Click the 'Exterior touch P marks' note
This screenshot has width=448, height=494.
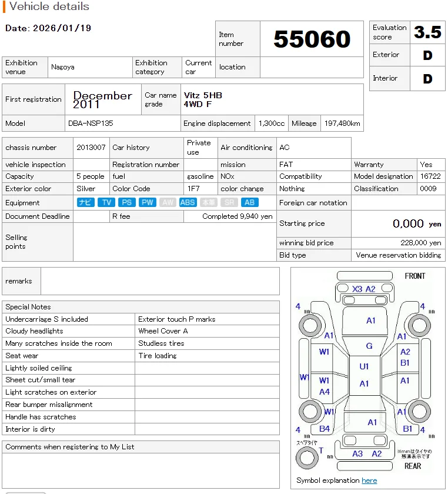[177, 319]
